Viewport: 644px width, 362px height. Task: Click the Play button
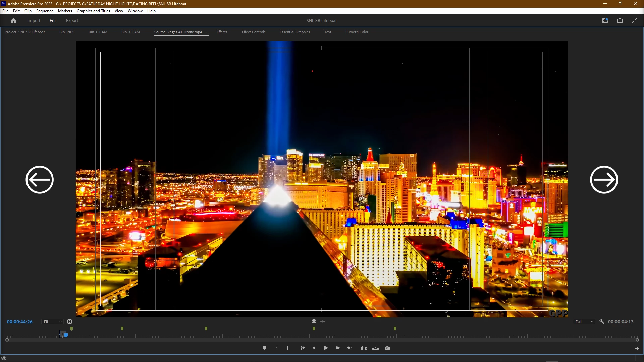click(326, 348)
